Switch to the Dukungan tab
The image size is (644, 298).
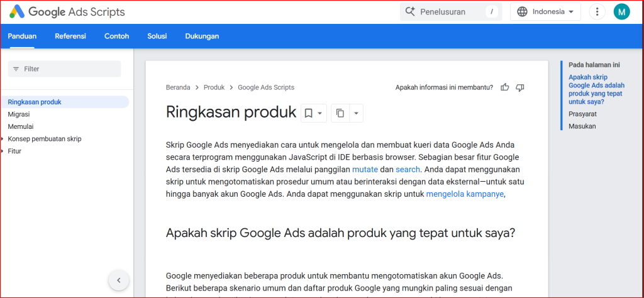click(202, 36)
